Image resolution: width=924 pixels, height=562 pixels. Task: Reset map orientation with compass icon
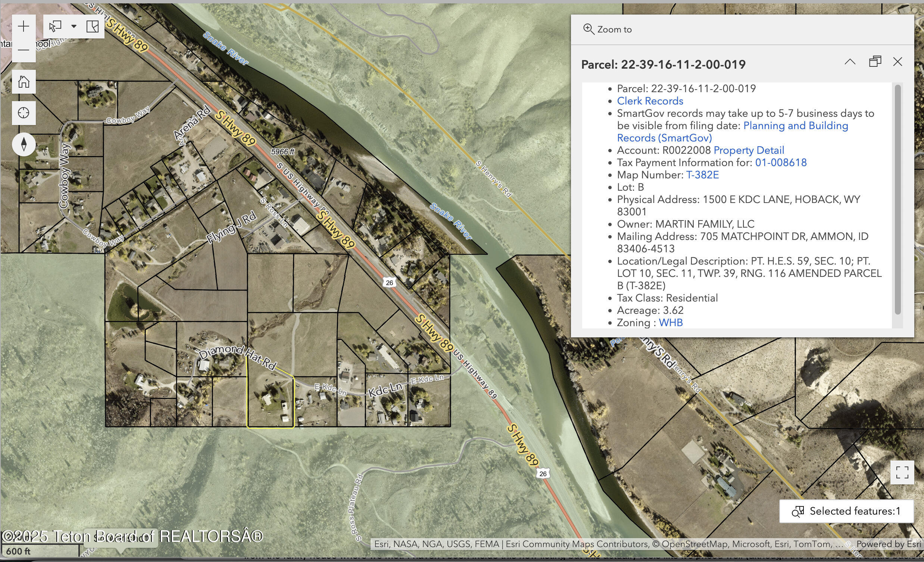tap(24, 144)
